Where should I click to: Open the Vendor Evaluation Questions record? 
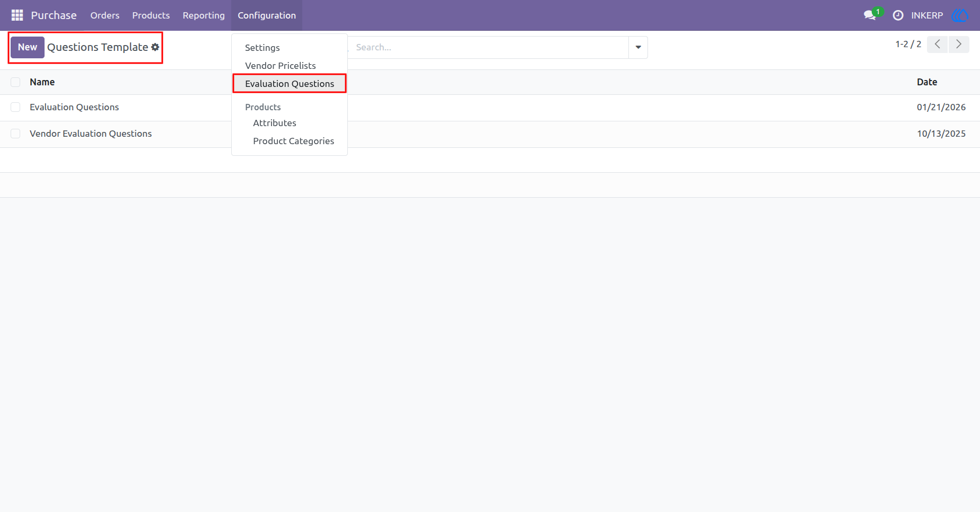pos(91,134)
